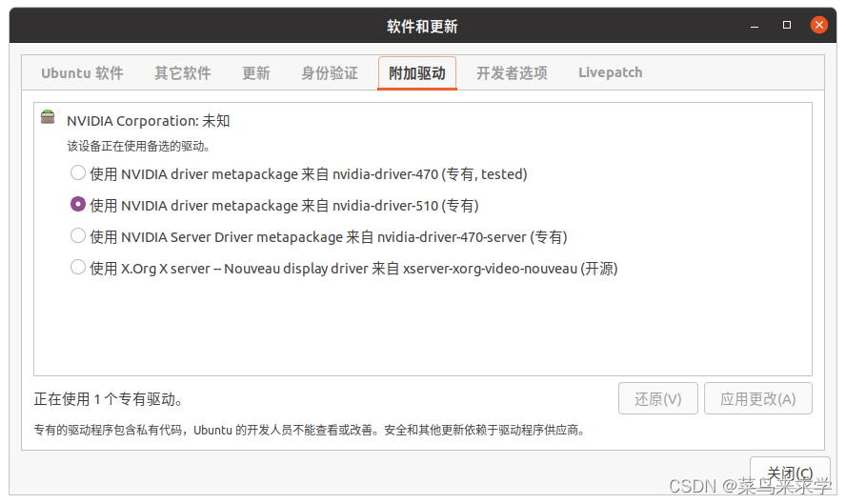
Task: Go to the 更新 tab
Action: 255,72
